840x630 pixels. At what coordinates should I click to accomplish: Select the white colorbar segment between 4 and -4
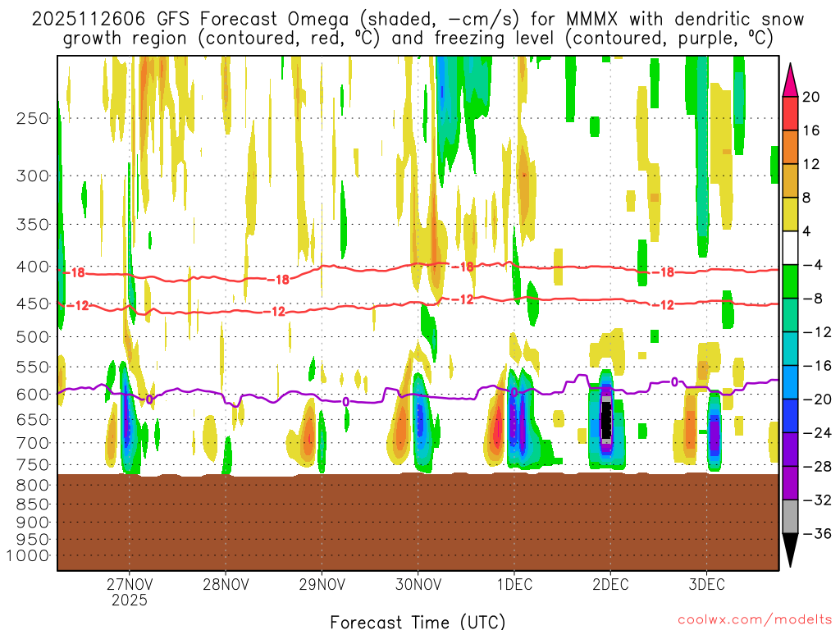point(791,249)
